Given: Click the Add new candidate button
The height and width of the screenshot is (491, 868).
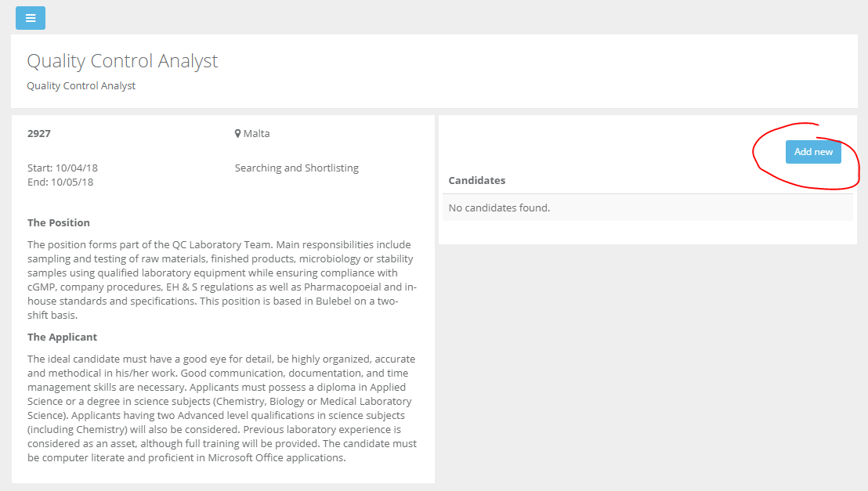Looking at the screenshot, I should (x=813, y=152).
